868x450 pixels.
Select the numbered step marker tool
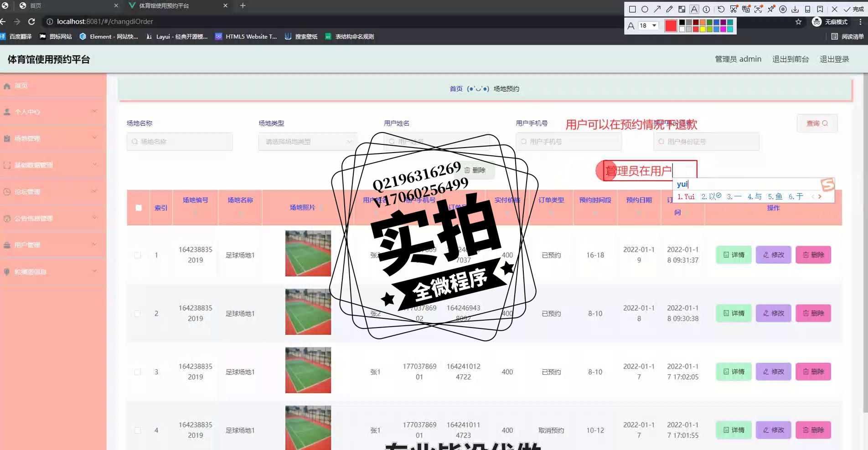[706, 9]
